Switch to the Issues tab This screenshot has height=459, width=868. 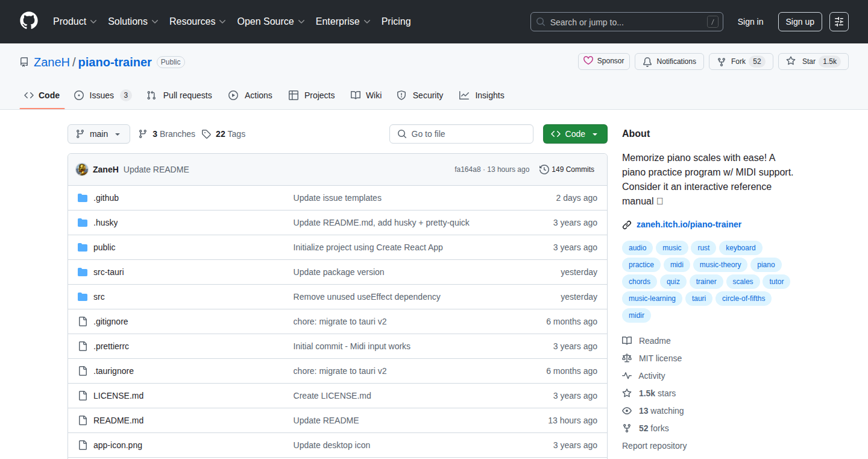pyautogui.click(x=102, y=95)
